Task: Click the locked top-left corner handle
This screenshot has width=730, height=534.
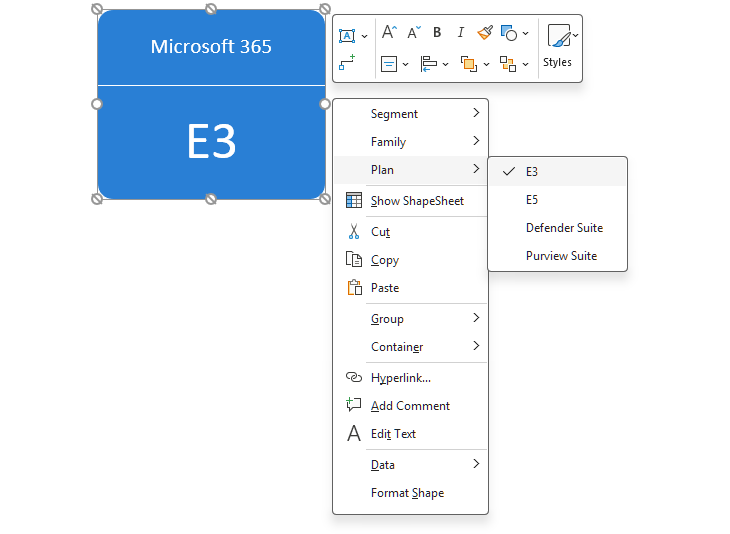Action: (97, 9)
